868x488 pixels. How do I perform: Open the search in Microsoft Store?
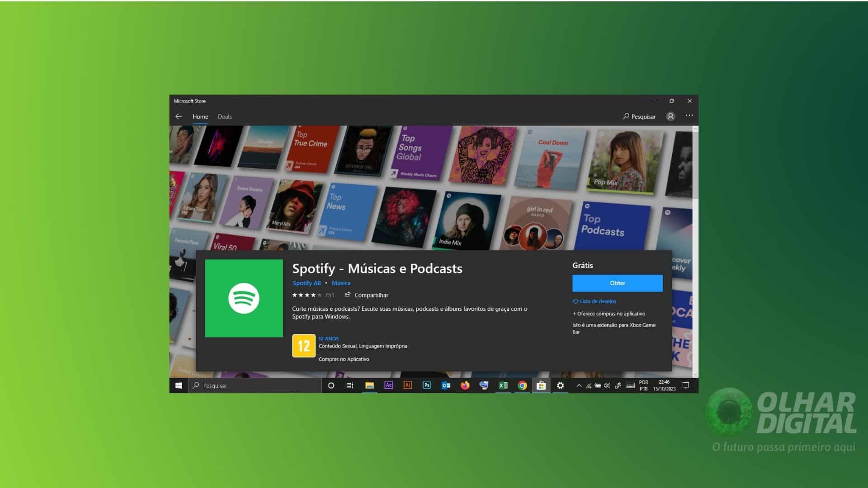(639, 116)
